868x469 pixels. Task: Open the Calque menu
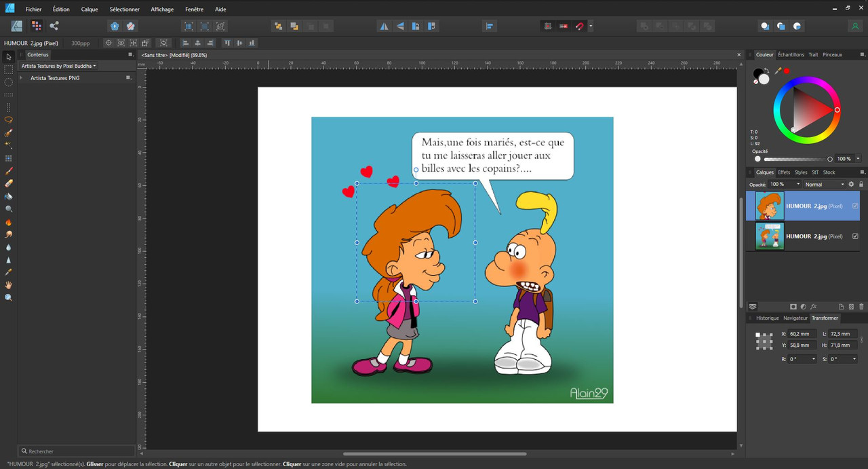click(90, 10)
